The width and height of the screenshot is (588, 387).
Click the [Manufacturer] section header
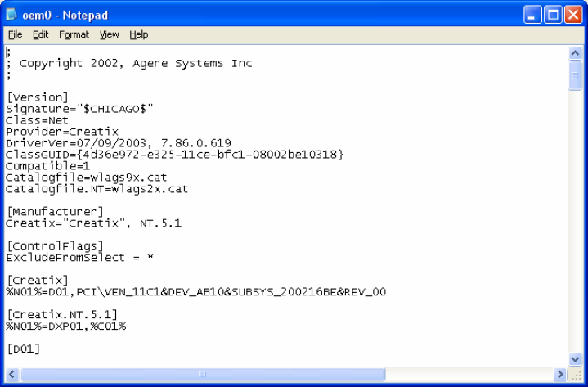[x=55, y=212]
